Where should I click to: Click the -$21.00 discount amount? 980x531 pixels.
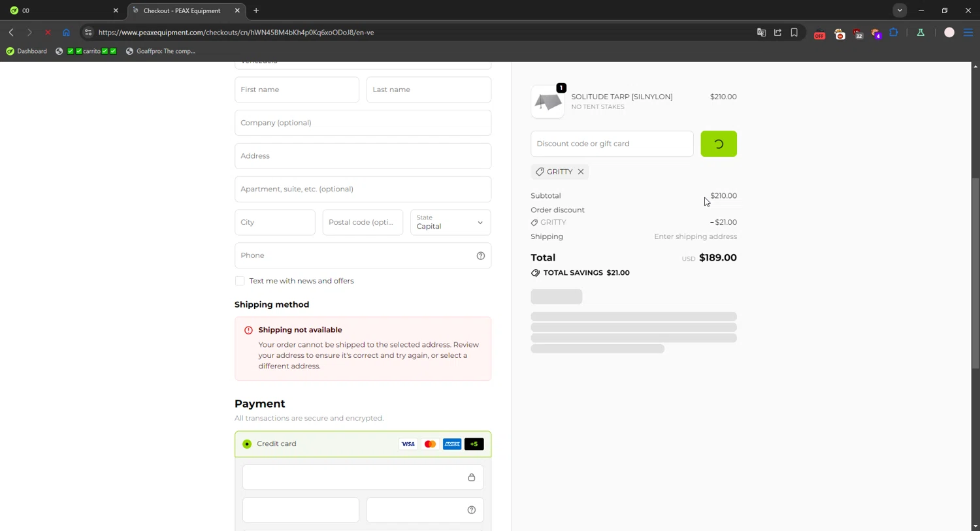coord(723,223)
